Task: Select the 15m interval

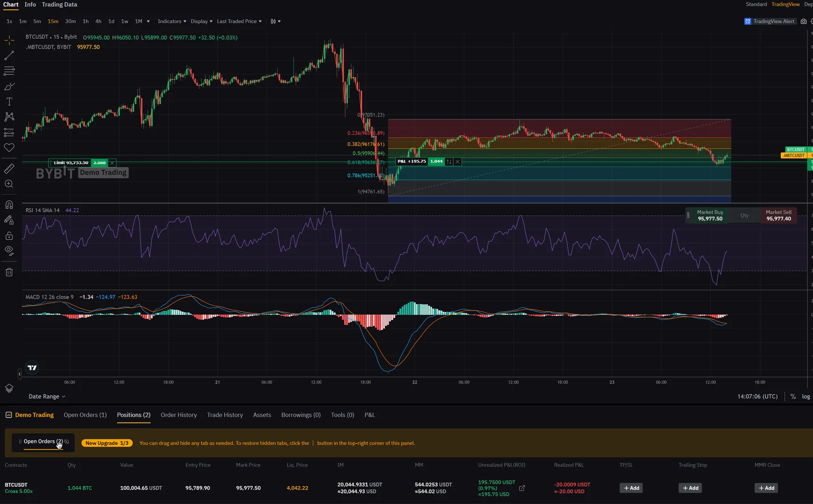Action: [x=53, y=21]
